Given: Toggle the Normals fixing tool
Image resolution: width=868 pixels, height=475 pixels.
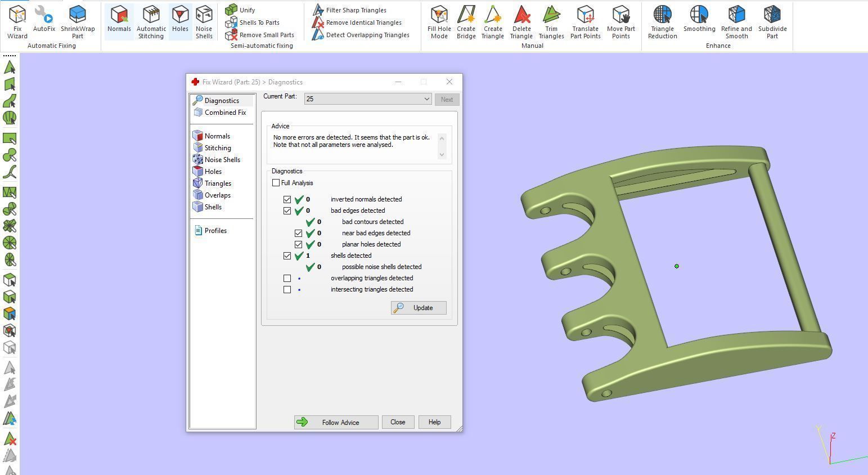Looking at the screenshot, I should coord(119,19).
